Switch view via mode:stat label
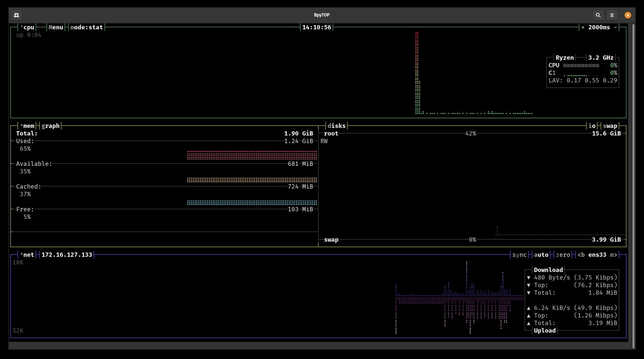 (87, 27)
